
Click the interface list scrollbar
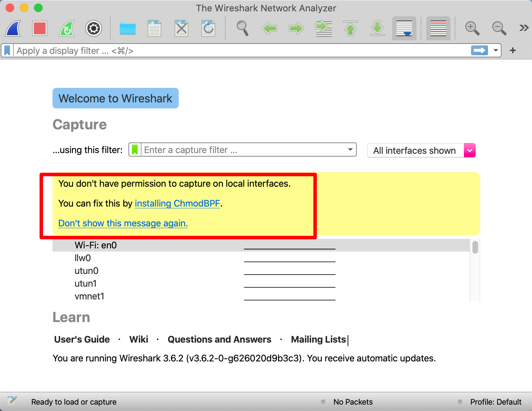tap(475, 247)
